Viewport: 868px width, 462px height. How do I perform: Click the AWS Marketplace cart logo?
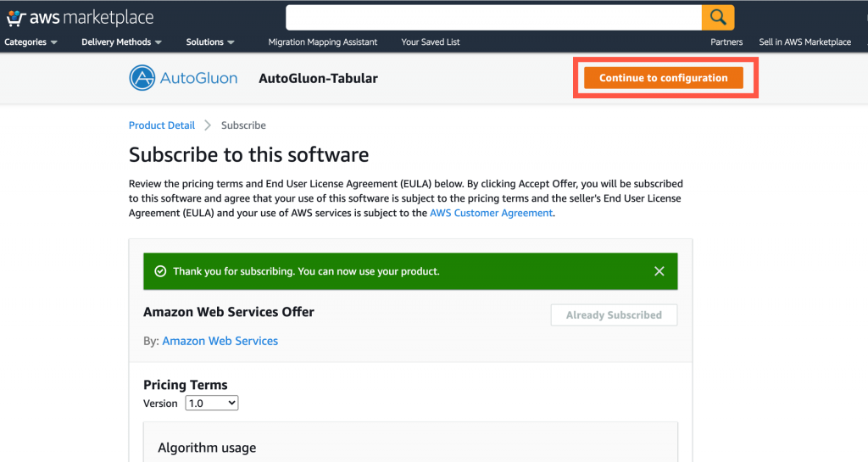pyautogui.click(x=80, y=18)
